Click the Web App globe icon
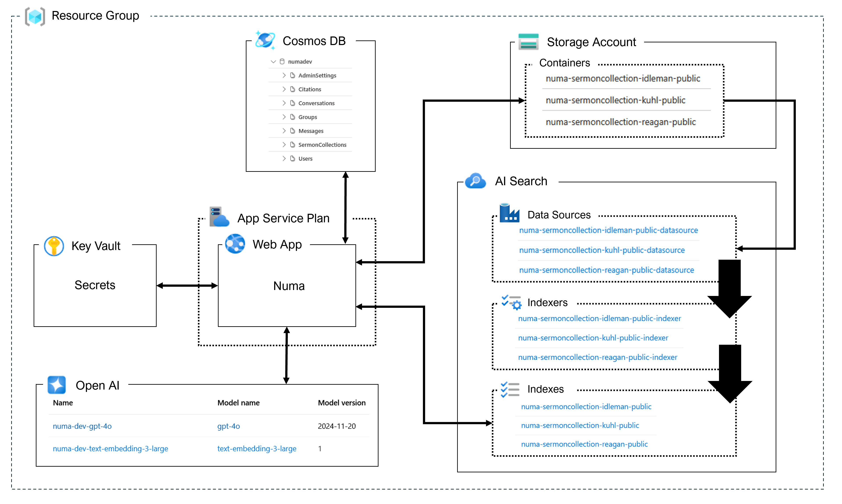842x504 pixels. tap(235, 243)
